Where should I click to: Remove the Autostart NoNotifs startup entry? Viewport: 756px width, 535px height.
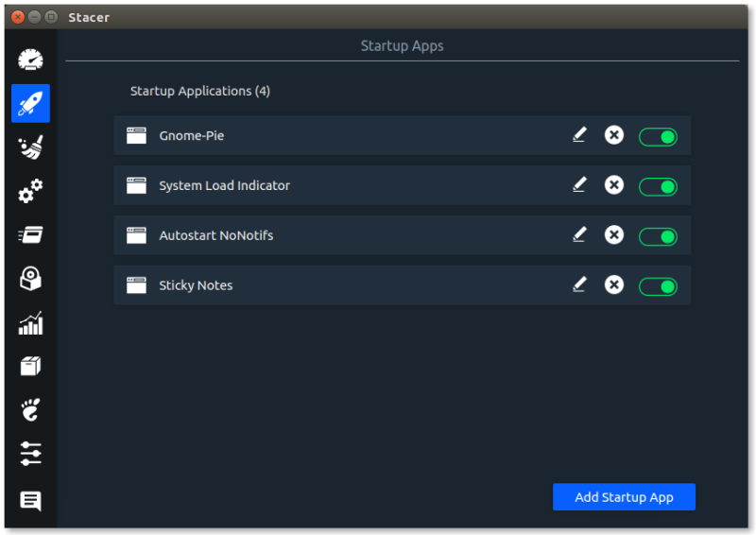pyautogui.click(x=614, y=235)
